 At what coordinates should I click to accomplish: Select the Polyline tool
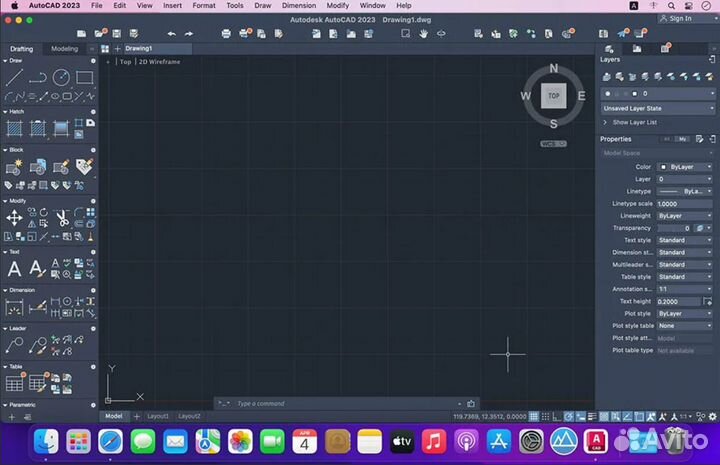pos(38,78)
